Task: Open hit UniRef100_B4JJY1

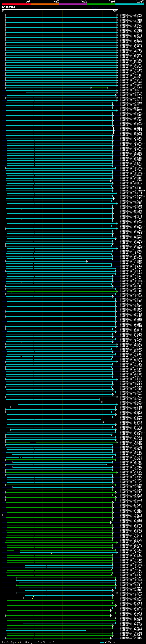Action: coord(131,337)
